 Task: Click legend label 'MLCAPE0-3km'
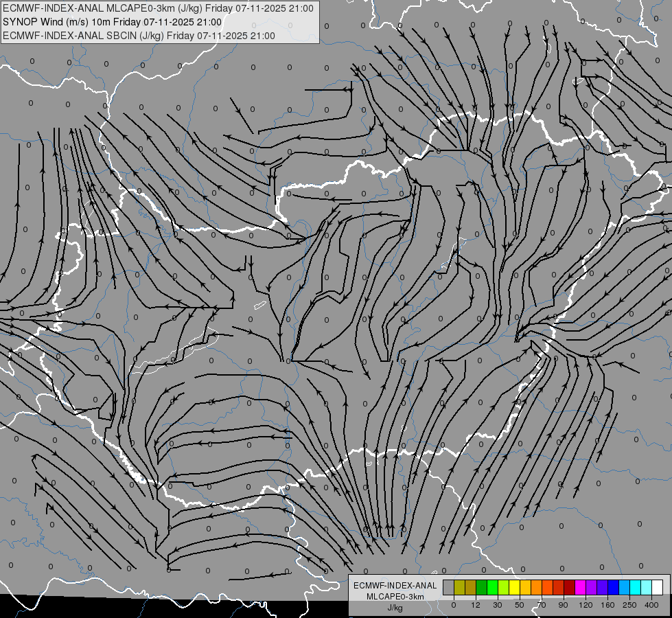pos(395,597)
